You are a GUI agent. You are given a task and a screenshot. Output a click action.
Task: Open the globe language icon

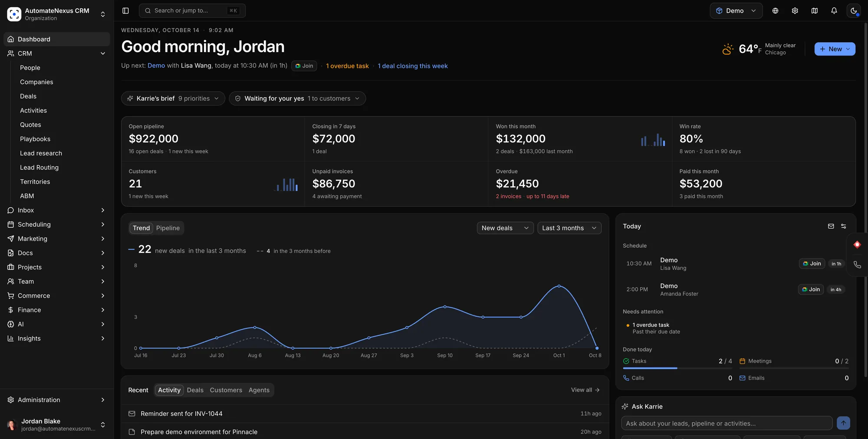[775, 10]
